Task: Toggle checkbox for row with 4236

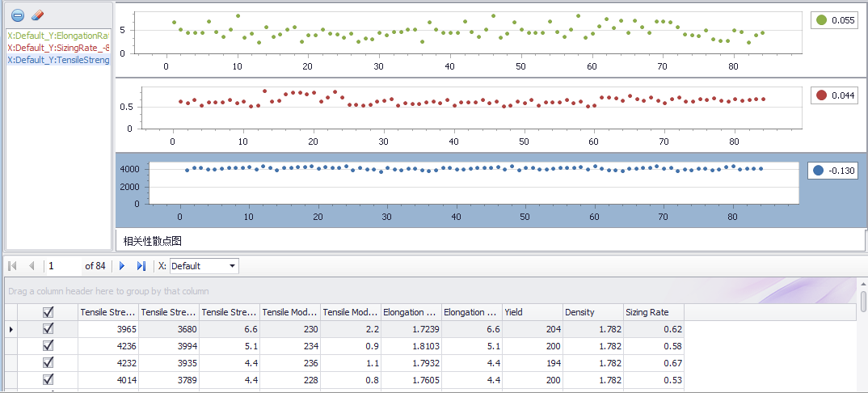Action: pyautogui.click(x=48, y=346)
